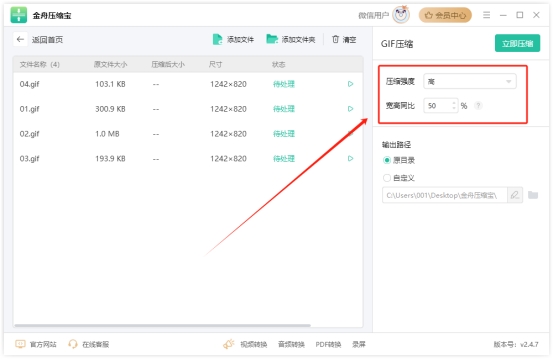
Task: Open the 录屏 link
Action: [x=359, y=344]
